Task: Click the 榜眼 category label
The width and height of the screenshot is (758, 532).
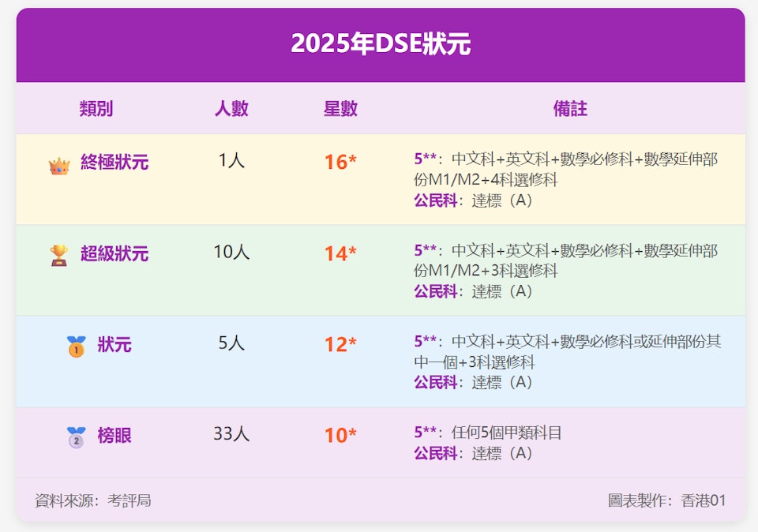Action: click(x=114, y=436)
